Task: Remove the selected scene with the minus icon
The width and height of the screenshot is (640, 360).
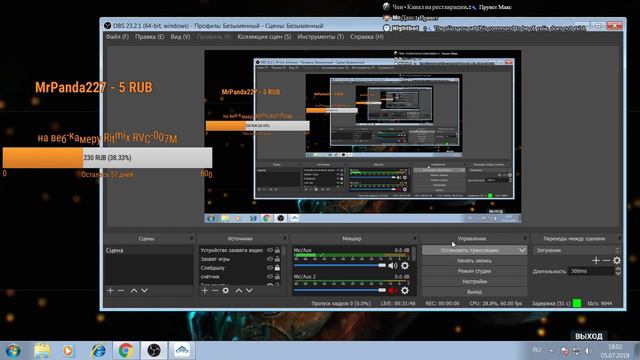Action: pos(121,291)
